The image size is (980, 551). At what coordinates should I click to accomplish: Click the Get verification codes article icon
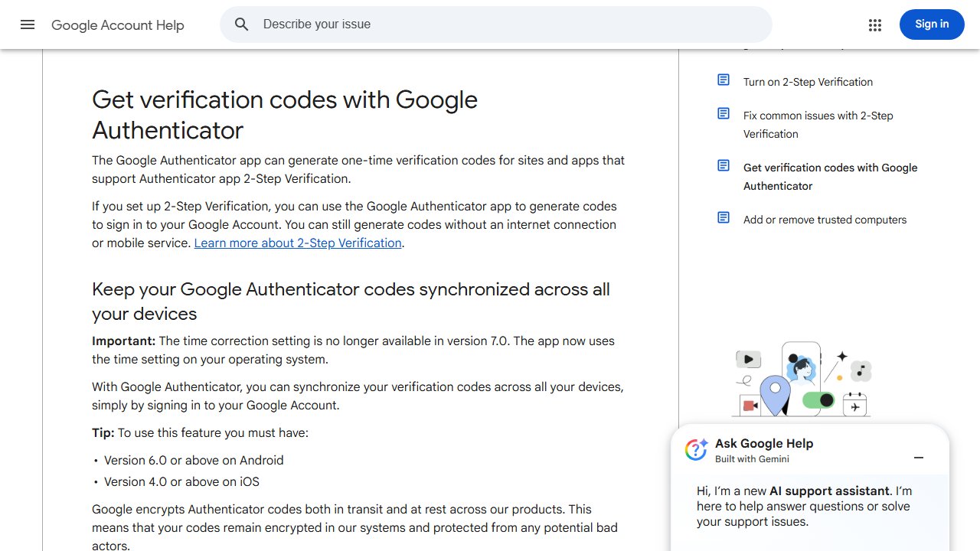pos(724,165)
